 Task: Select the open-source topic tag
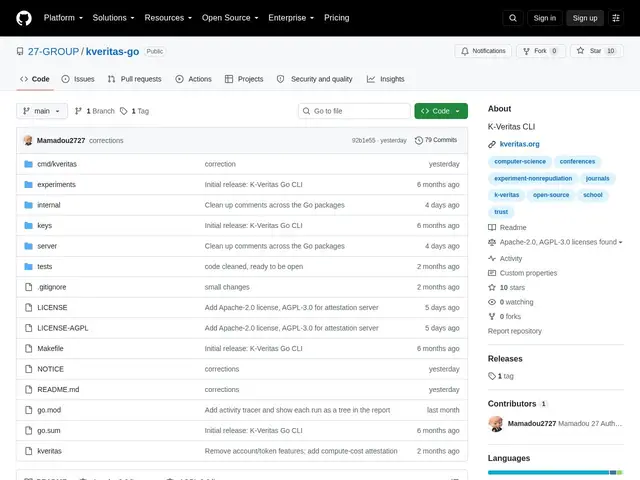pos(551,195)
